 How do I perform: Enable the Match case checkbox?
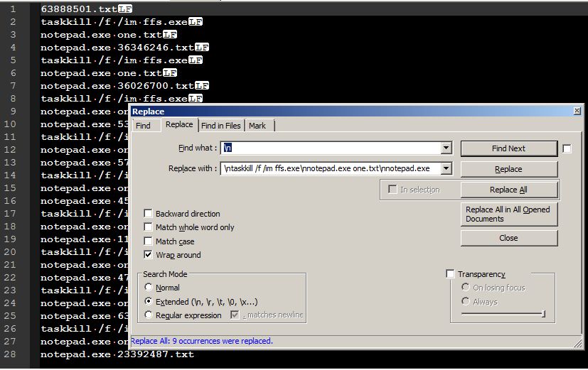coord(148,241)
